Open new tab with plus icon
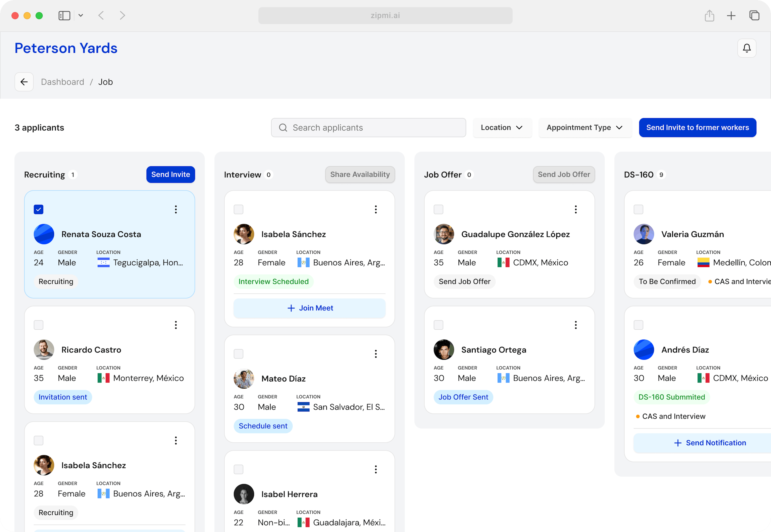Viewport: 771px width, 532px height. [731, 16]
